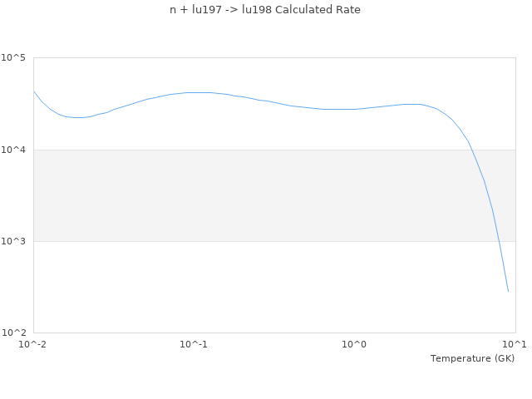
Task: Click the 10^1 x-axis tick label
Action: coord(515,344)
